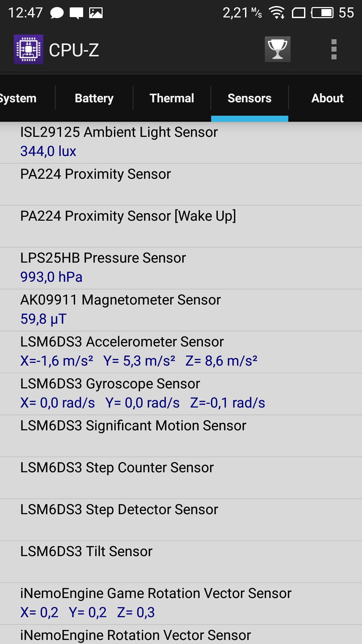
Task: Tap LSM6DS3 Gyroscope Sensor entry
Action: point(181,394)
